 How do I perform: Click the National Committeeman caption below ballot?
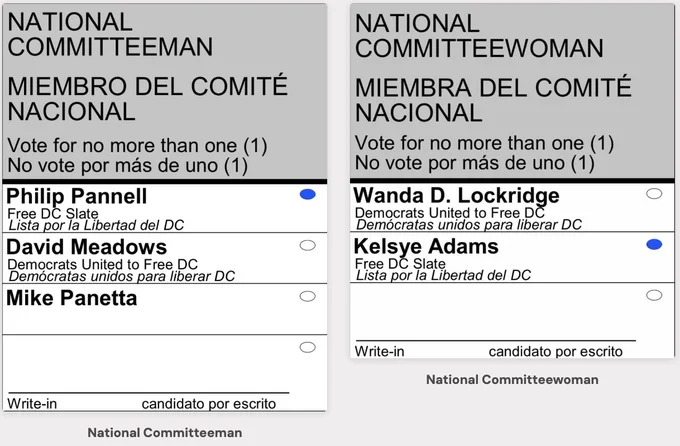click(x=165, y=433)
